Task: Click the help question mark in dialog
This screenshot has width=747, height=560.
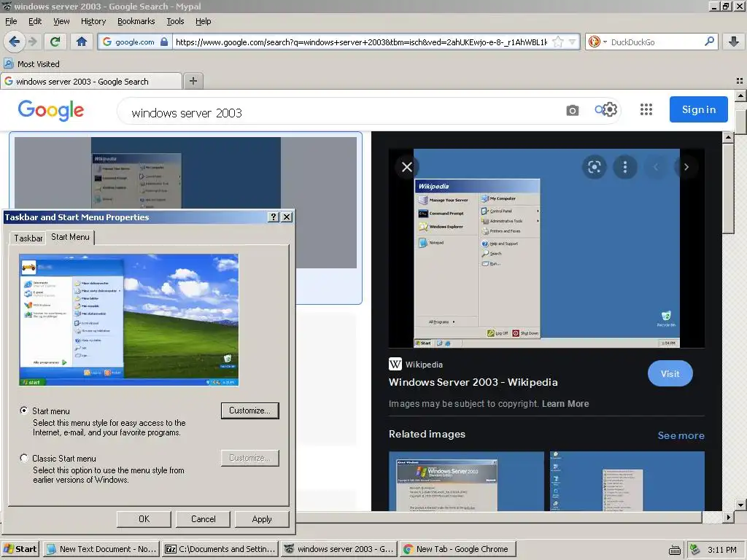Action: click(x=273, y=217)
